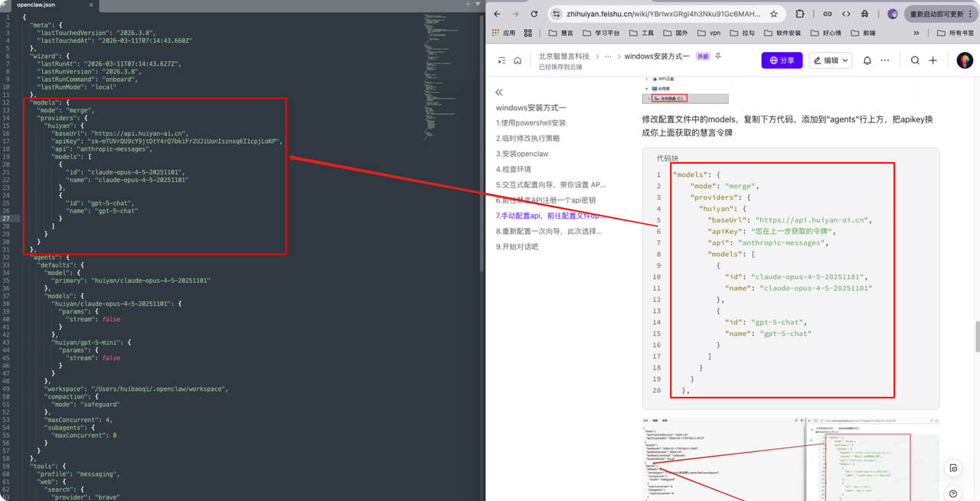Pin the document with the pushpin icon

click(718, 57)
